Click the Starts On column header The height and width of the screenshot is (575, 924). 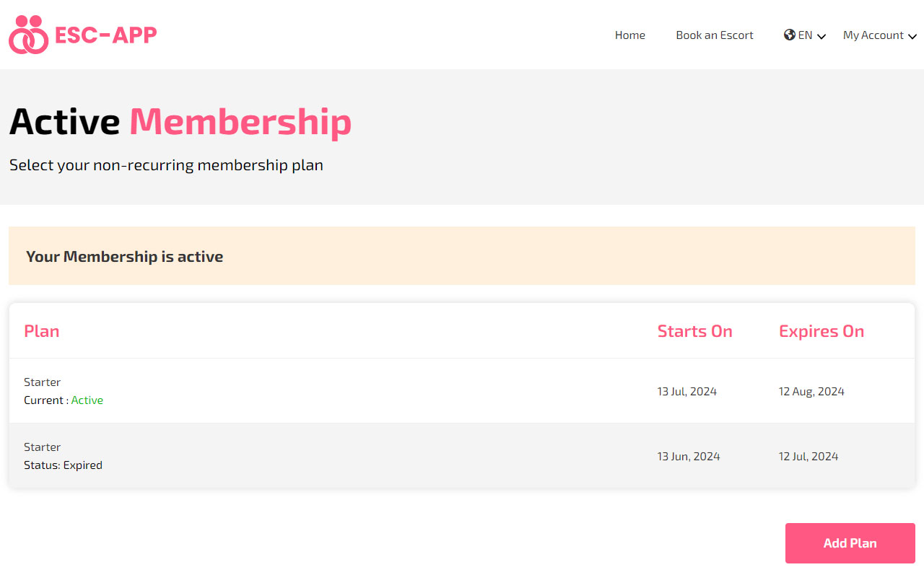(x=694, y=331)
